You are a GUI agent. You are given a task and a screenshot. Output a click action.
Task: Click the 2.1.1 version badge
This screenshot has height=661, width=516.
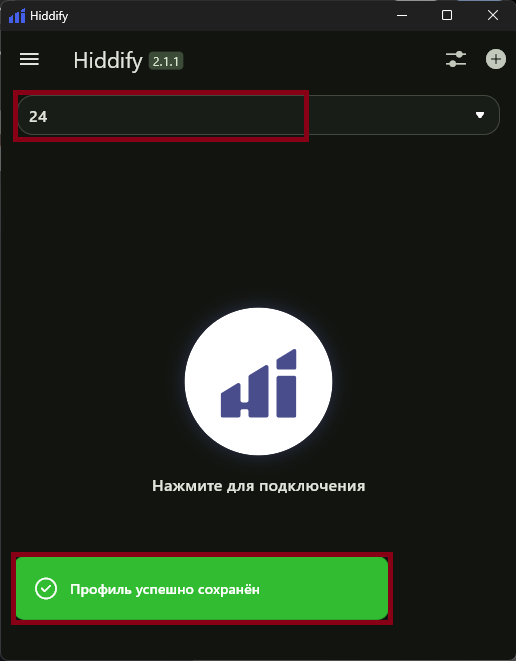[166, 62]
